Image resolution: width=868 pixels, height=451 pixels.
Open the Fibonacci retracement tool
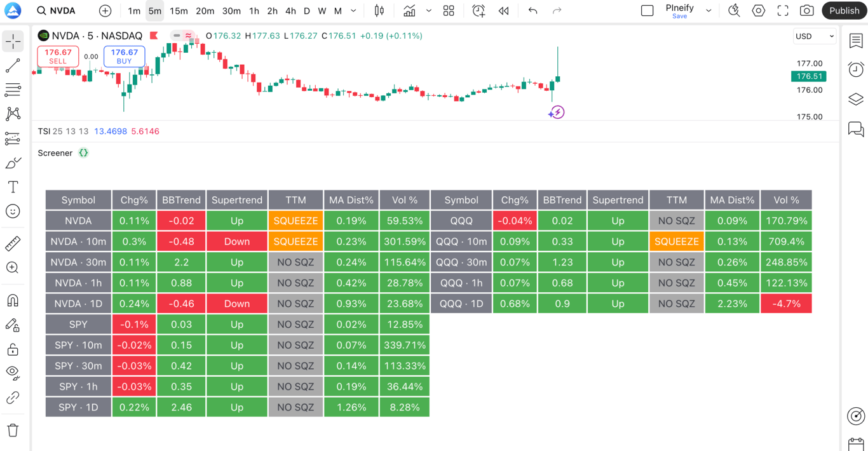[x=13, y=90]
